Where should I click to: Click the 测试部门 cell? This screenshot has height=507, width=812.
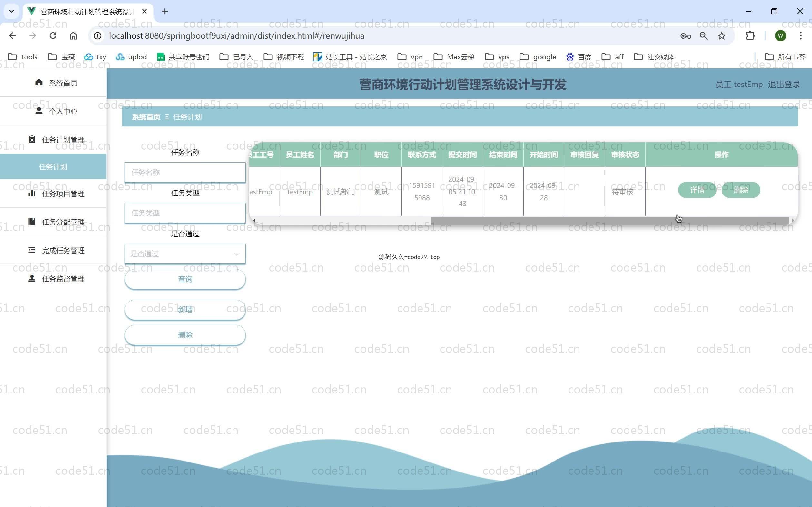click(341, 192)
